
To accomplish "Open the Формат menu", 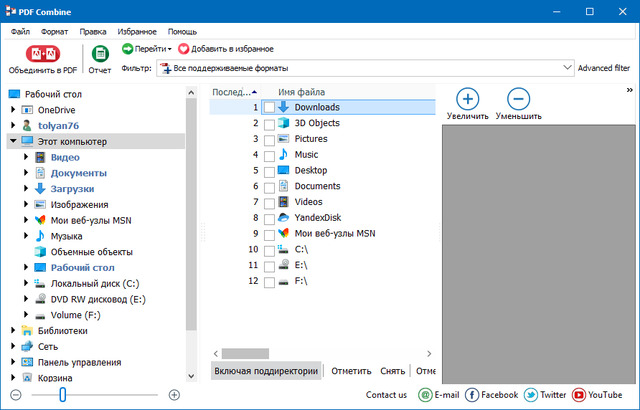I will point(55,31).
